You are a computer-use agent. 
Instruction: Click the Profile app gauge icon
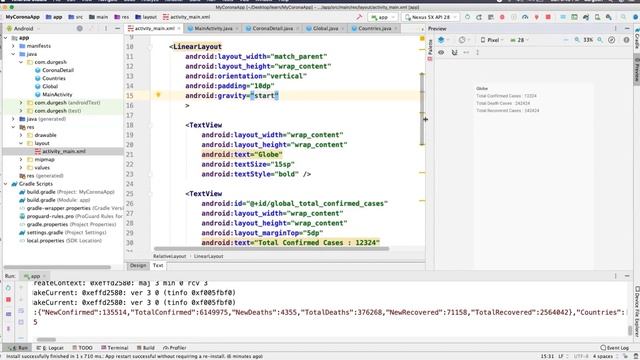coord(525,17)
